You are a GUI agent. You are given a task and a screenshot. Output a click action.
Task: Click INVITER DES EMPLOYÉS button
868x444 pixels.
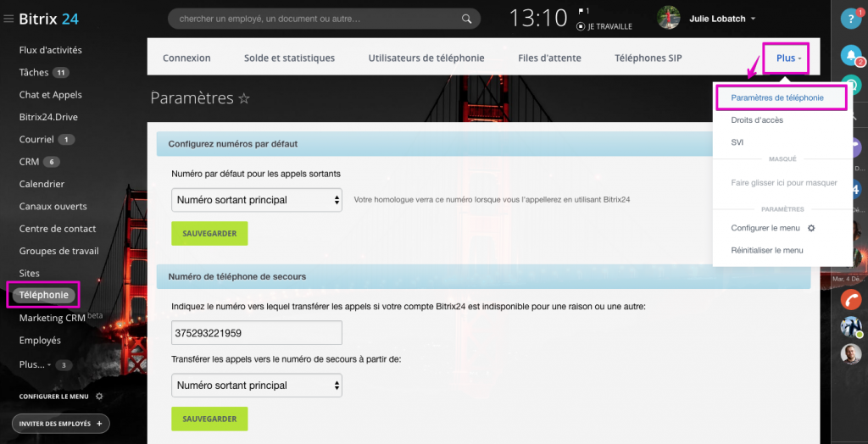(x=61, y=424)
